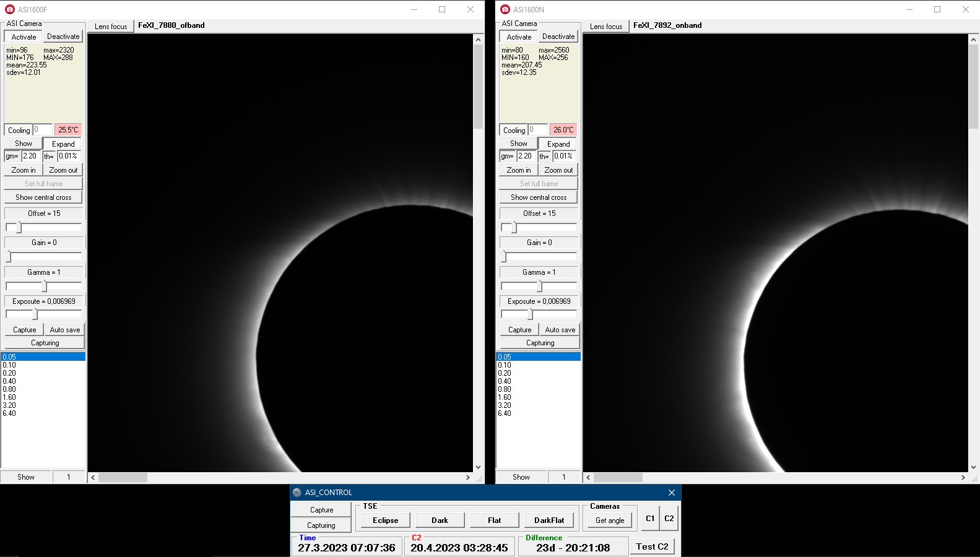
Task: Select the Eclipse TSE mode
Action: (386, 520)
